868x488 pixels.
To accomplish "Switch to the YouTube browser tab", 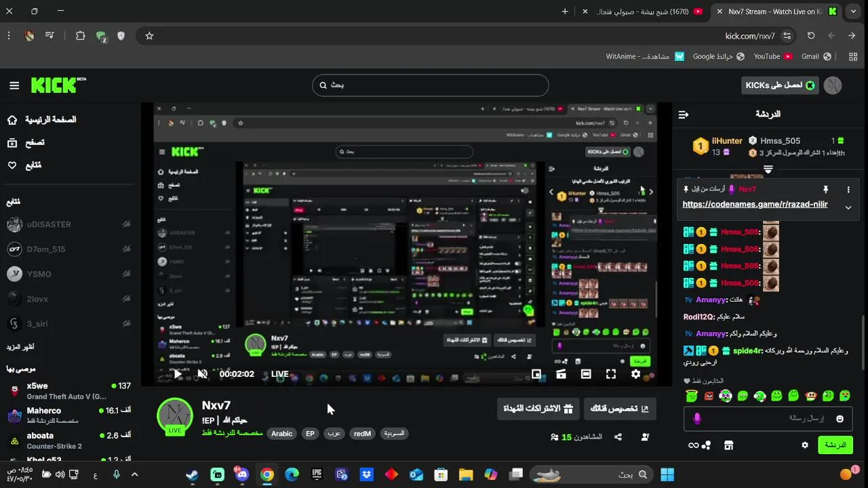I will 650,12.
